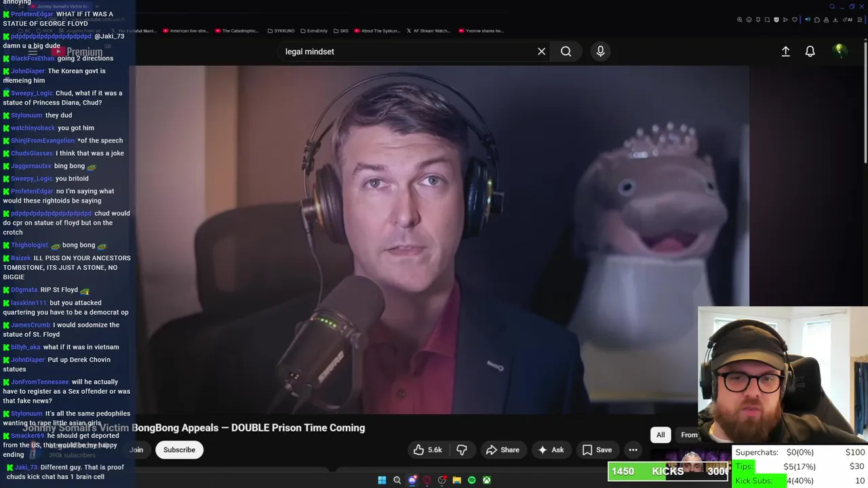This screenshot has height=488, width=868.
Task: Select the All filter chip
Action: tap(660, 435)
